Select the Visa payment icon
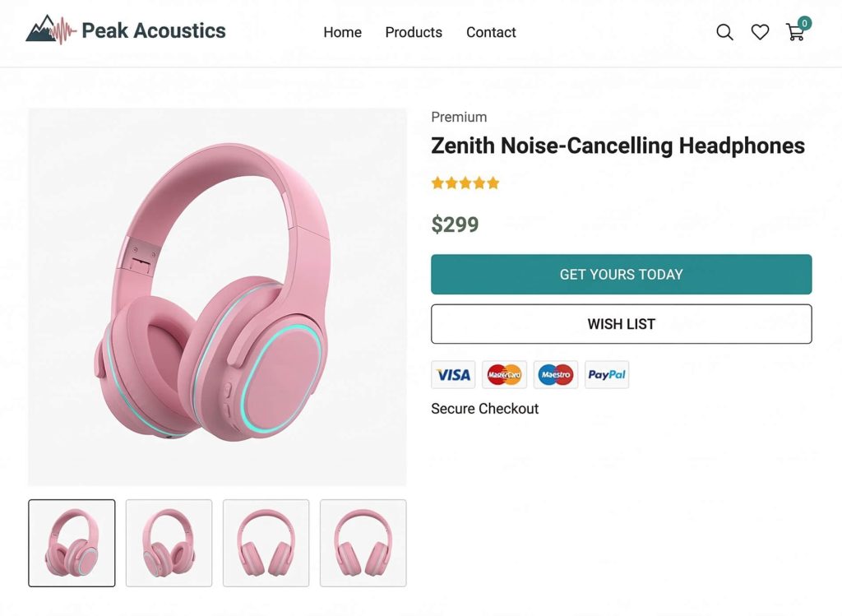Viewport: 842px width, 616px height. 453,374
